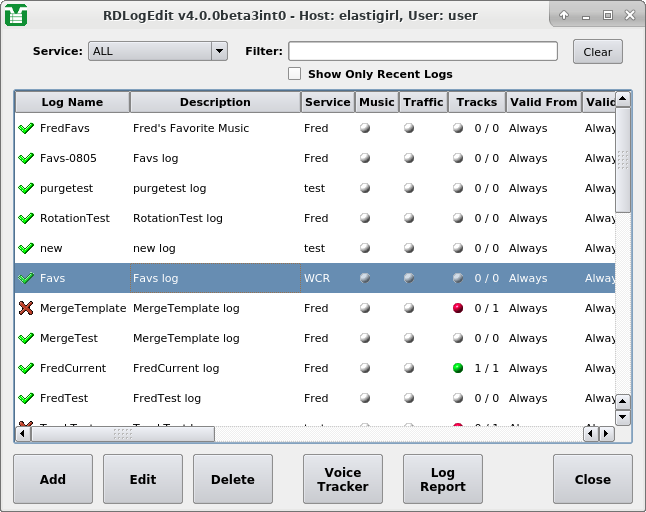646x512 pixels.
Task: Sort by Description column header
Action: coord(215,102)
